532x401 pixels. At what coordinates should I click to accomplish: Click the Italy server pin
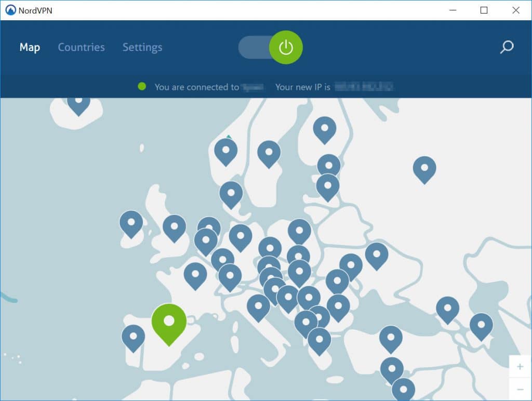tap(258, 305)
